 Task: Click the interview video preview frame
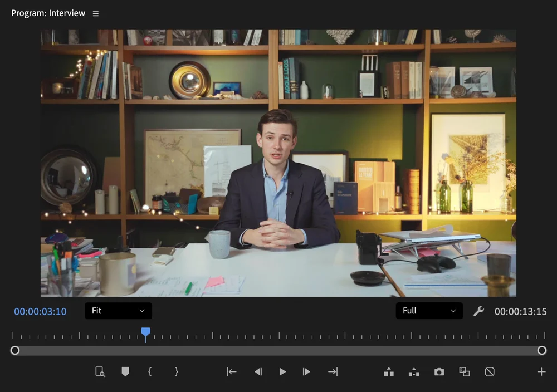point(278,163)
